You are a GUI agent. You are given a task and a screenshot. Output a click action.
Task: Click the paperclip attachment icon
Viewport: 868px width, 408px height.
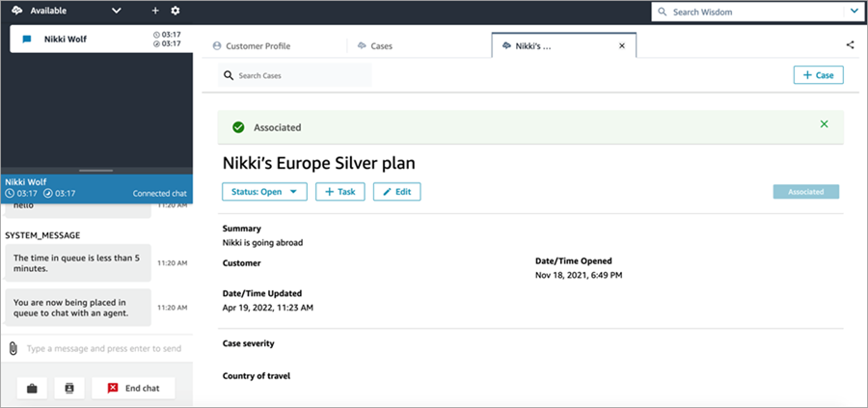click(14, 347)
